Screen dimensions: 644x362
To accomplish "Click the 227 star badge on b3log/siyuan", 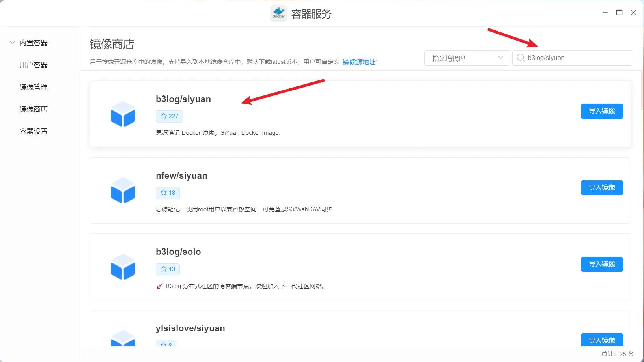I will coord(169,116).
